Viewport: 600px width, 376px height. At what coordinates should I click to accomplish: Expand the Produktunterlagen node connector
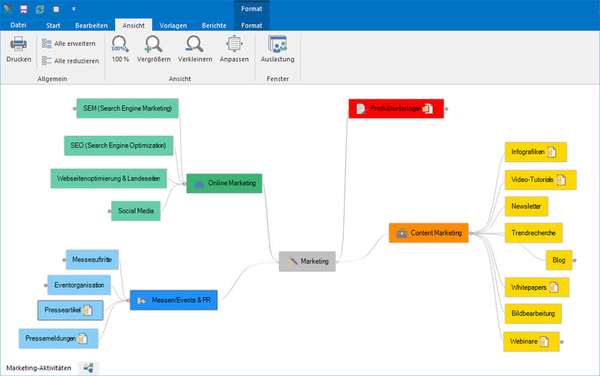446,109
